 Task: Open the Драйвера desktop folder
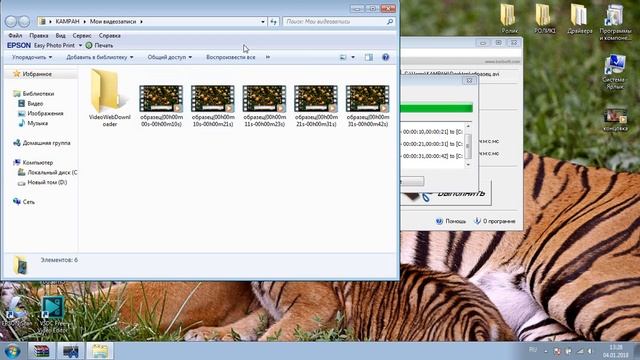(580, 19)
